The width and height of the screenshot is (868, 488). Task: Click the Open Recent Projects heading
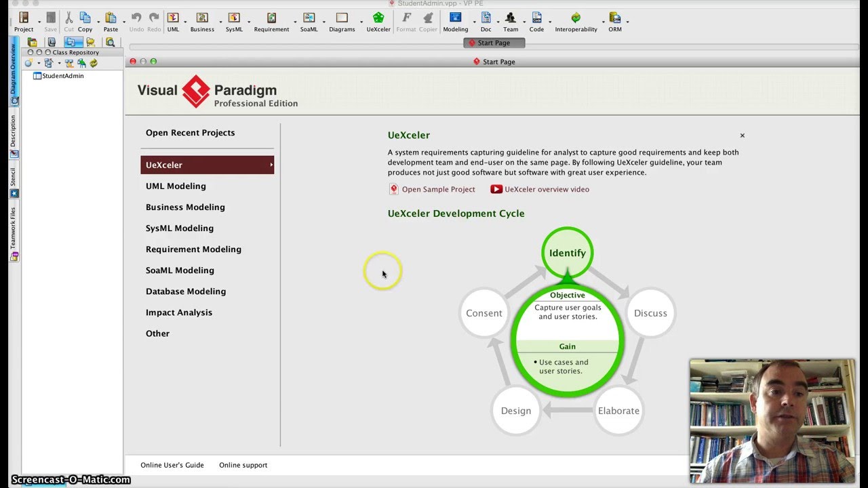(x=190, y=133)
